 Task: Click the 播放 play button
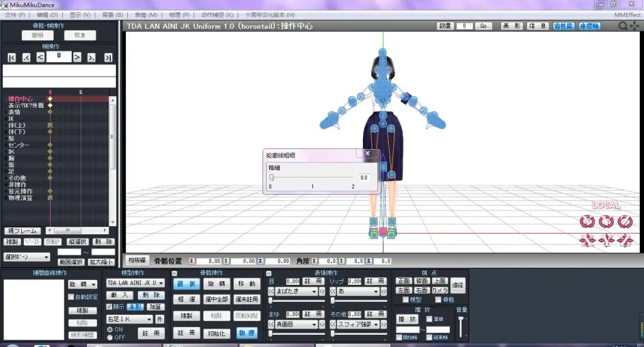click(x=407, y=319)
